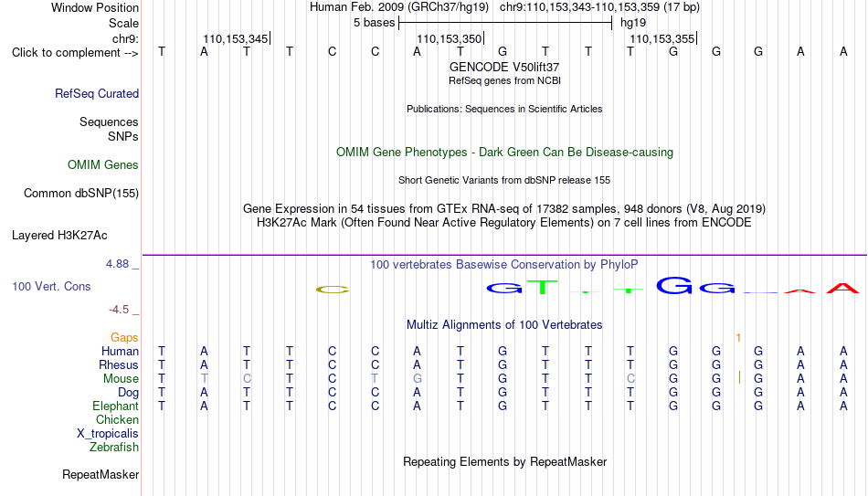Viewport: 868px width, 496px height.
Task: Select the Rhesus species row label
Action: click(x=119, y=364)
